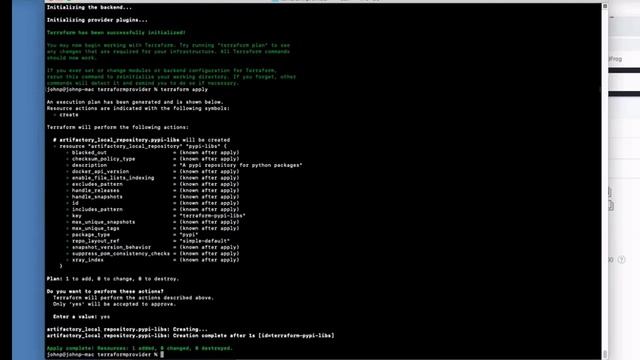Click 'Do you want to perform these actions?' line
The image size is (640, 360).
point(105,291)
